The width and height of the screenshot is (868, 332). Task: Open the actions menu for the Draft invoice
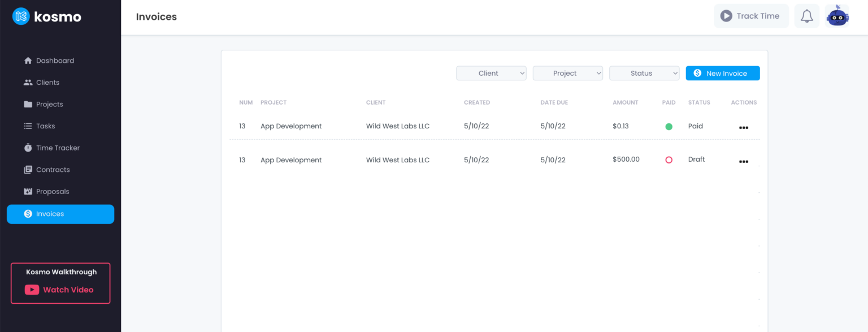click(743, 161)
